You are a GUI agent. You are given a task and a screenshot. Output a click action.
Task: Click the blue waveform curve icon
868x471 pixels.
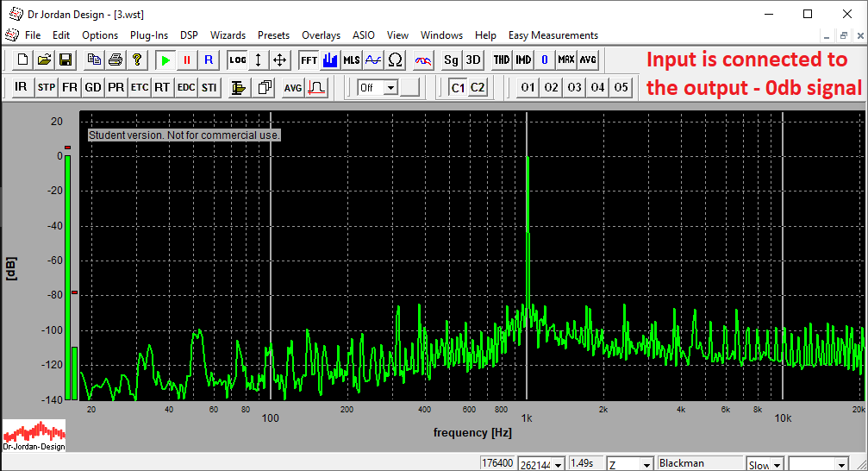click(x=373, y=60)
